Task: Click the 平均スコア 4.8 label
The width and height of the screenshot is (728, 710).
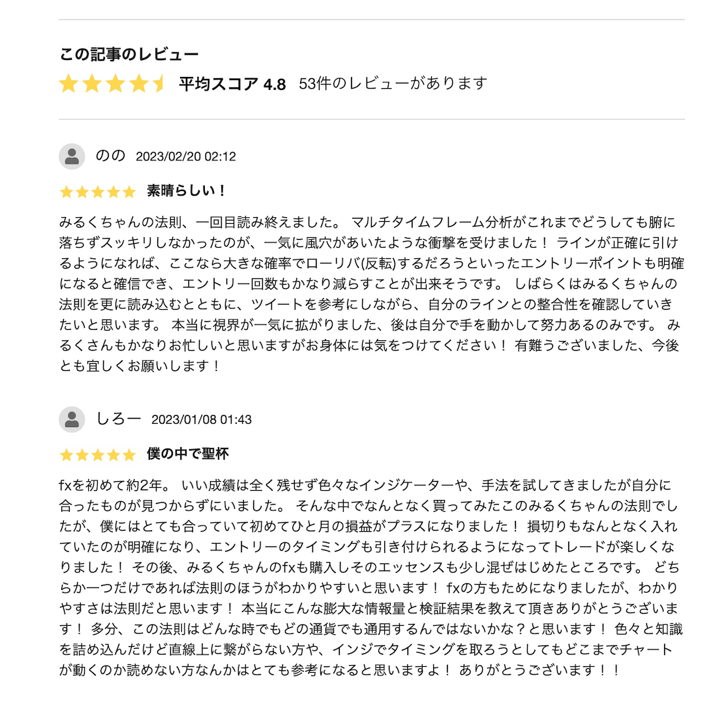Action: click(232, 84)
